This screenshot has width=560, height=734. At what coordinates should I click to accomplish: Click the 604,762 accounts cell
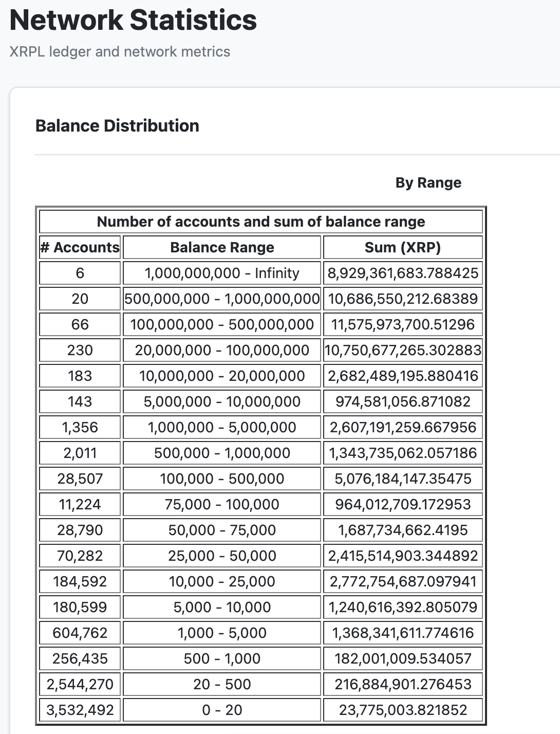click(x=80, y=633)
